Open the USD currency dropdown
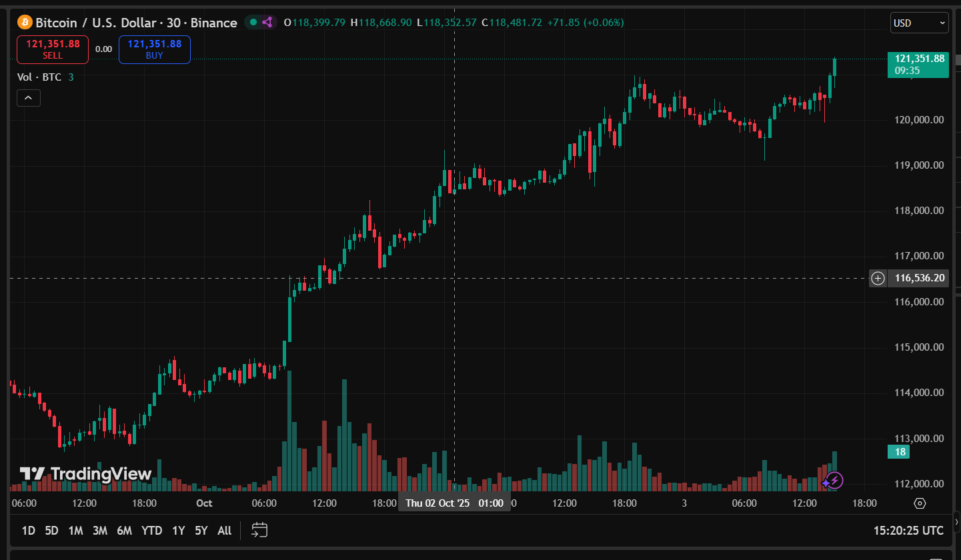This screenshot has width=961, height=560. [x=919, y=23]
